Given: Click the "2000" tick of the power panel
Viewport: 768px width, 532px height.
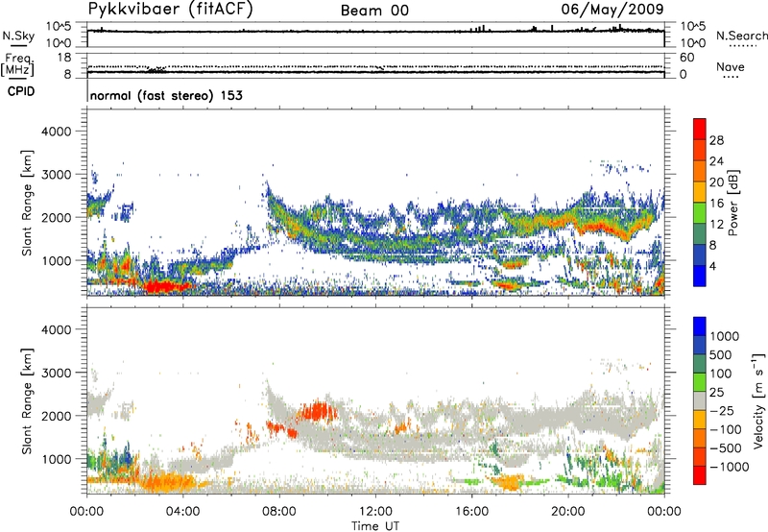Looking at the screenshot, I should pos(56,217).
